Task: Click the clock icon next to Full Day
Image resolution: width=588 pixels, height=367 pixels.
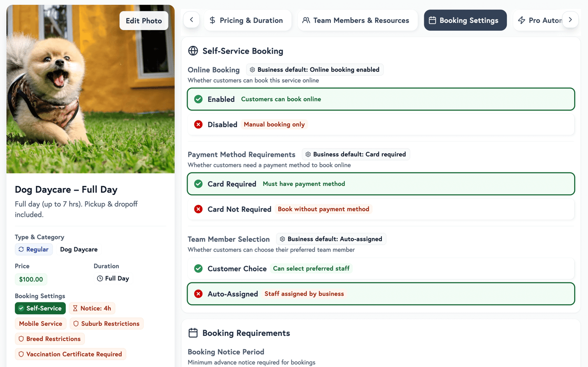Action: (x=100, y=278)
